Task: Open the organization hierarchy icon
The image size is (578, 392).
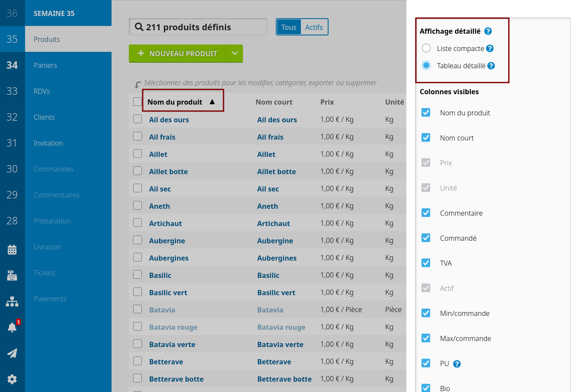Action: tap(12, 301)
